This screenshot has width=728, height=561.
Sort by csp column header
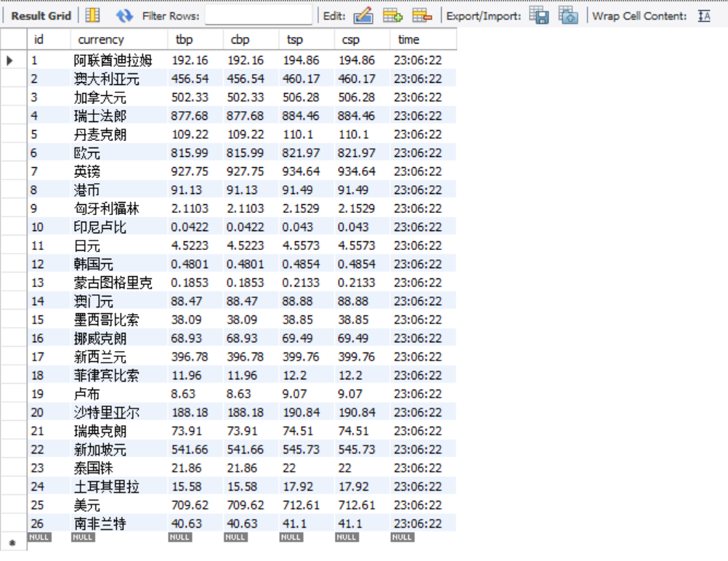click(x=362, y=39)
